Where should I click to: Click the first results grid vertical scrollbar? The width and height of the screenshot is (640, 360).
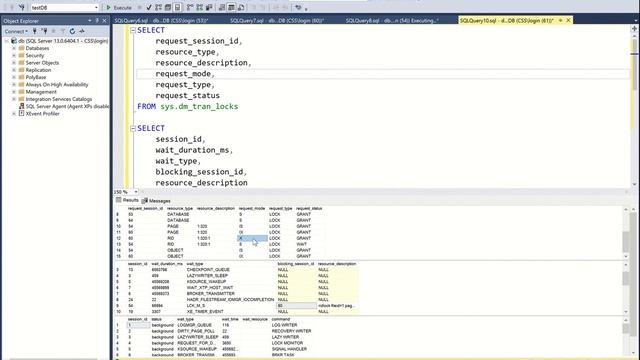626,233
